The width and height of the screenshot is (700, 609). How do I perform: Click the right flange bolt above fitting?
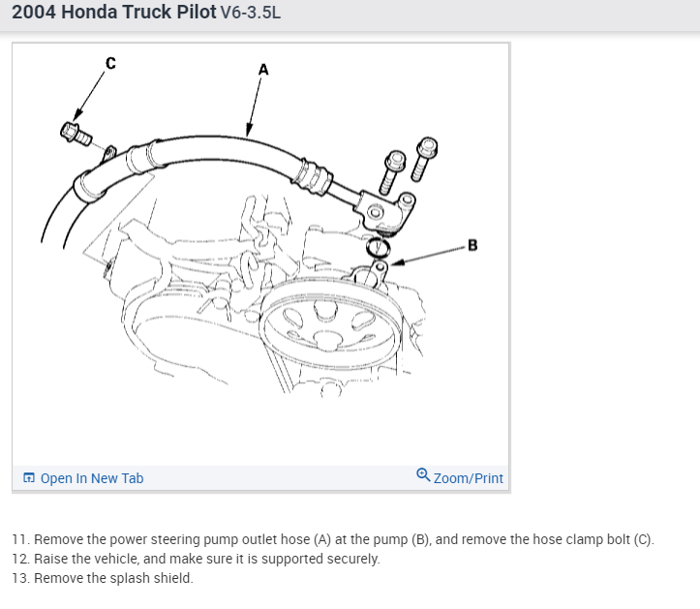[424, 160]
